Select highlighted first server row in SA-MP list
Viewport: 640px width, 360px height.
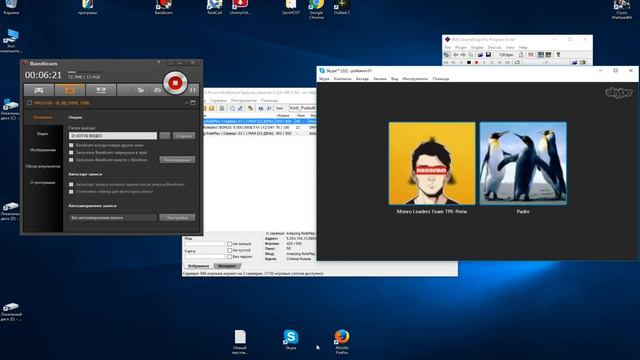260,122
